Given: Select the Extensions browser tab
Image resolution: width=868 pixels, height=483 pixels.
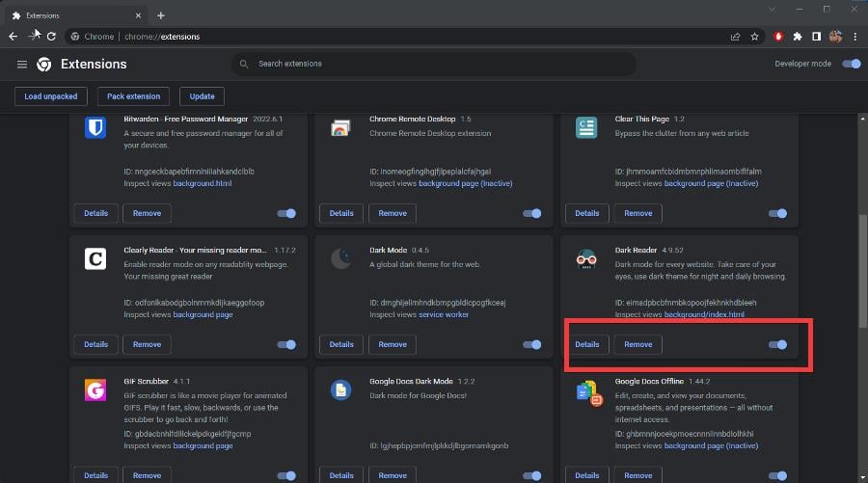Looking at the screenshot, I should 74,15.
